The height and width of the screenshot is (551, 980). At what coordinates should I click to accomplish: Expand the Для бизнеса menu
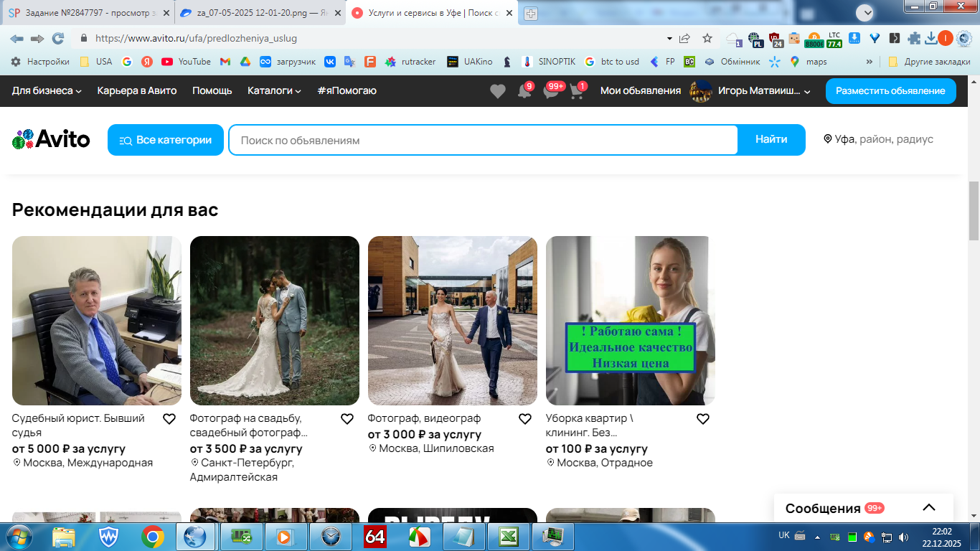47,91
